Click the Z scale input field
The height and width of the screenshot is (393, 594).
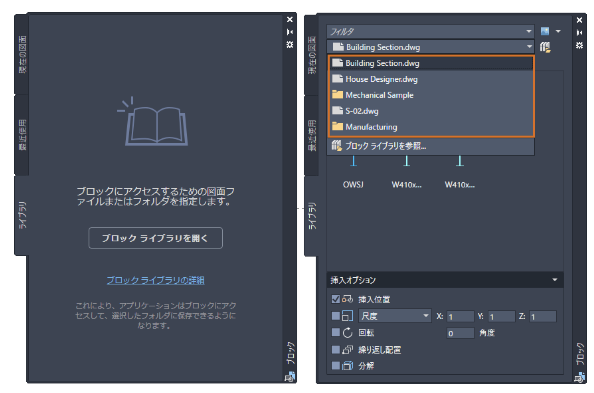coord(543,316)
